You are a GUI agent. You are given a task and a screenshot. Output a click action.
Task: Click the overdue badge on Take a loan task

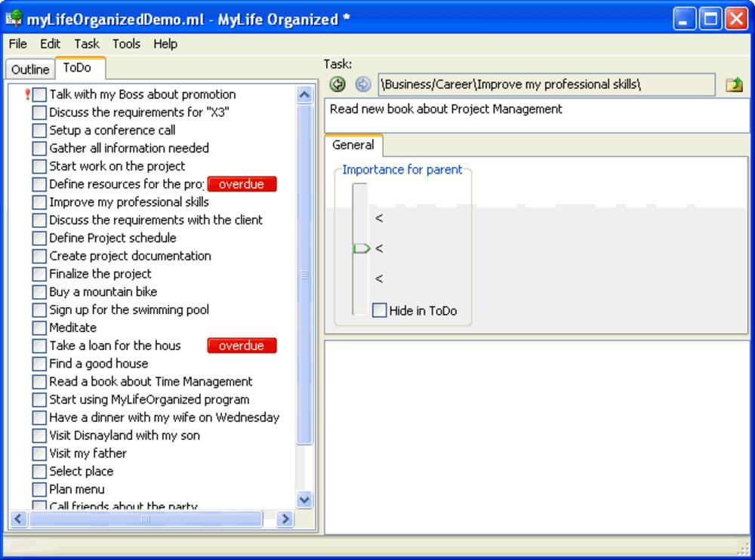tap(242, 346)
